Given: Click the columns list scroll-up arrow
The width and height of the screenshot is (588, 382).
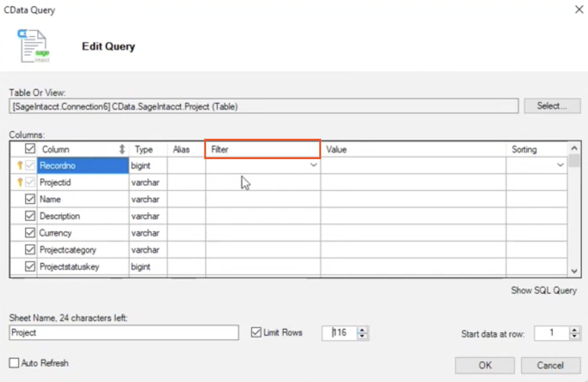Looking at the screenshot, I should tap(574, 148).
